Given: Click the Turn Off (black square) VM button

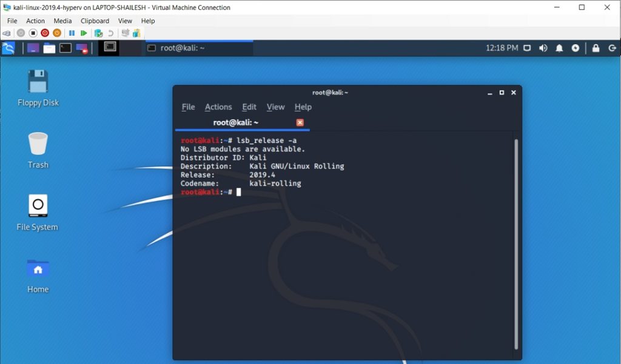Looking at the screenshot, I should [x=33, y=33].
